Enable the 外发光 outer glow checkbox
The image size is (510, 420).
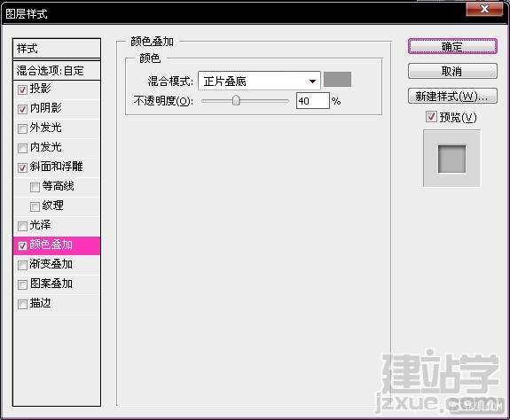click(x=22, y=129)
